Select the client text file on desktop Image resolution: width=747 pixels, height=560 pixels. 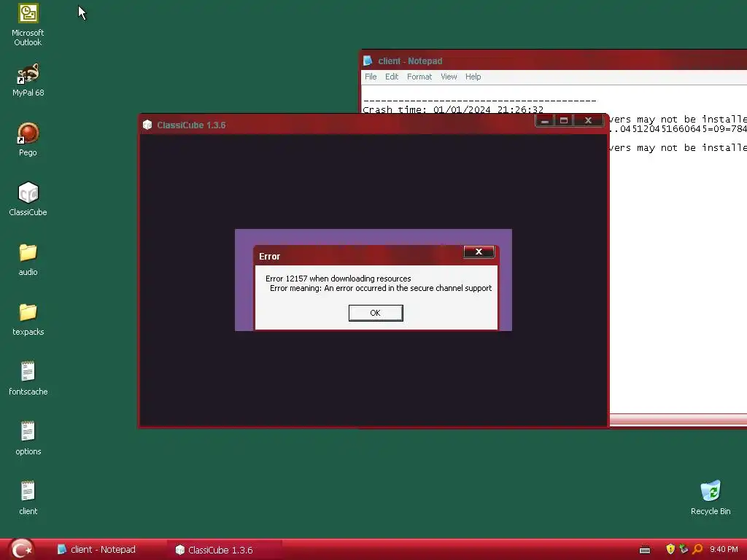click(x=28, y=498)
